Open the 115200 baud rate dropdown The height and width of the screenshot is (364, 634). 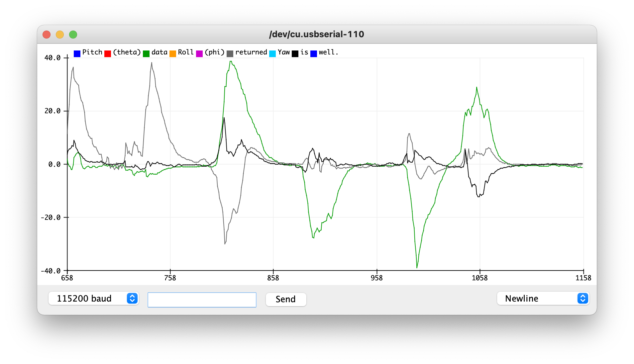click(93, 298)
